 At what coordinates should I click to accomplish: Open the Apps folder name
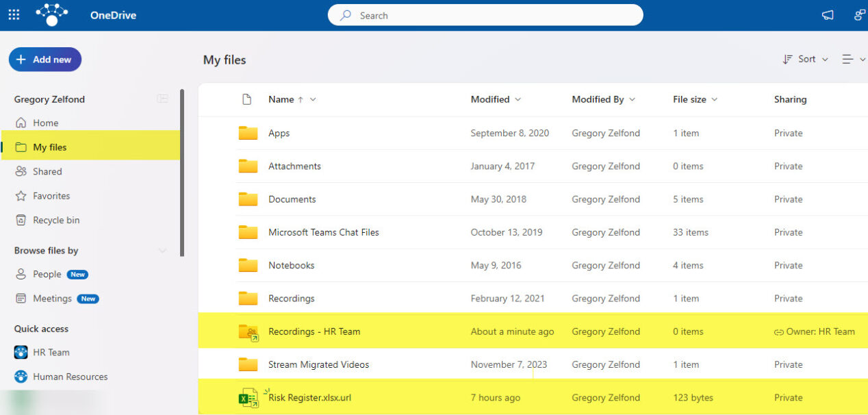(279, 133)
